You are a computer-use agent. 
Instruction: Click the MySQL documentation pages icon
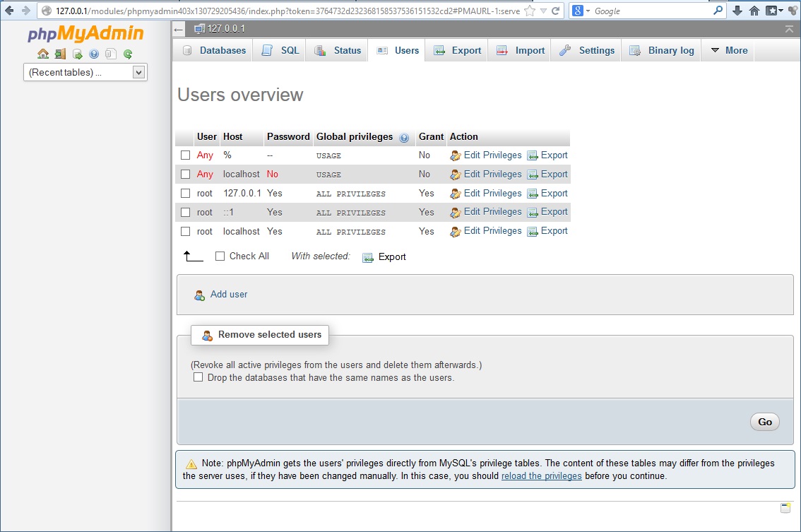click(x=111, y=54)
